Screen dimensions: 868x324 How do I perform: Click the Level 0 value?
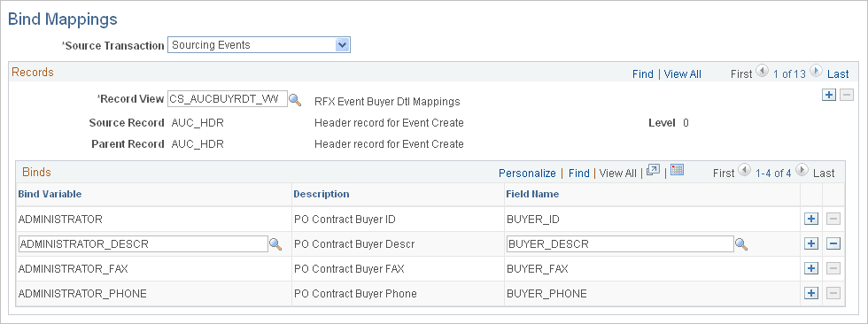pyautogui.click(x=686, y=123)
